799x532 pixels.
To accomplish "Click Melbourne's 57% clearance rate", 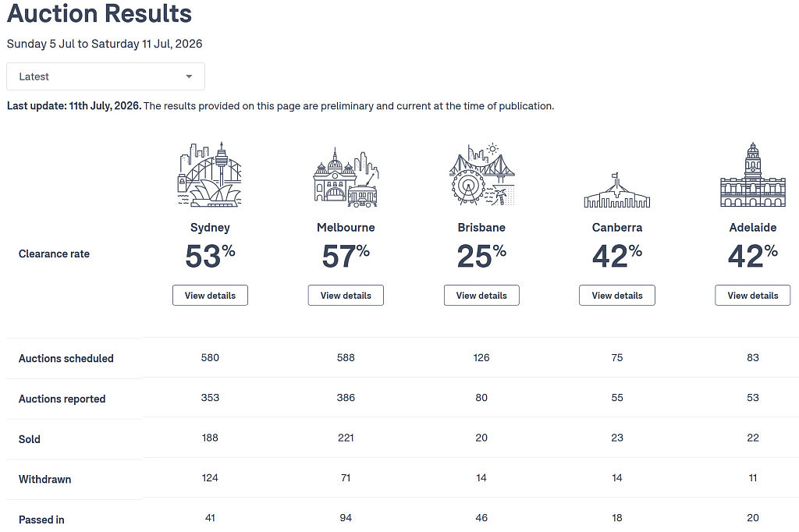I will coord(346,256).
